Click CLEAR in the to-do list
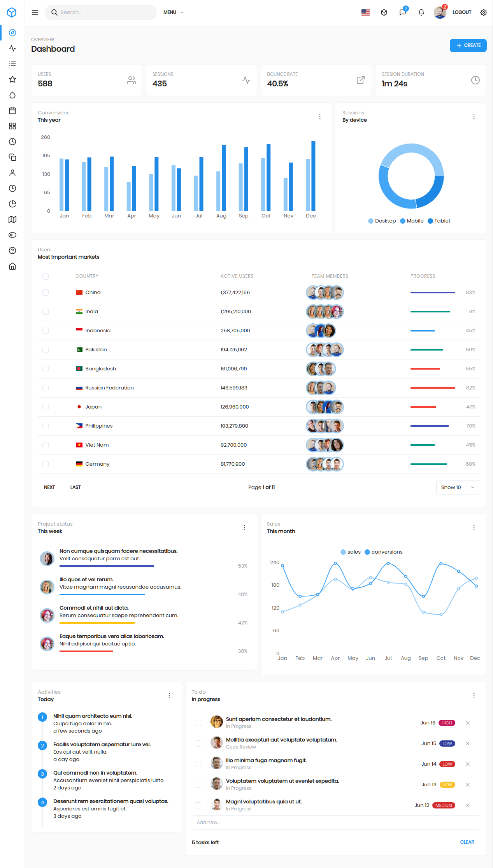Viewport: 493px width, 868px height. click(x=467, y=842)
